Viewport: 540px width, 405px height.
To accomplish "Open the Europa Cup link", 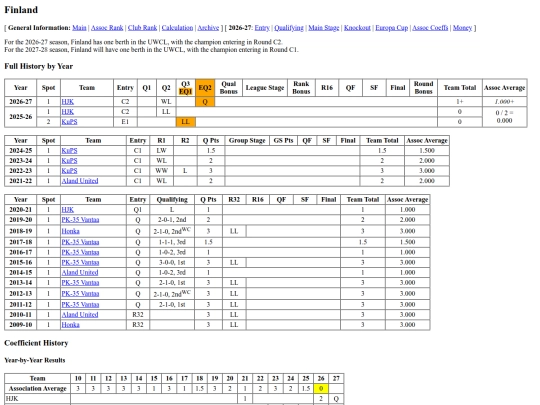I will [x=392, y=28].
